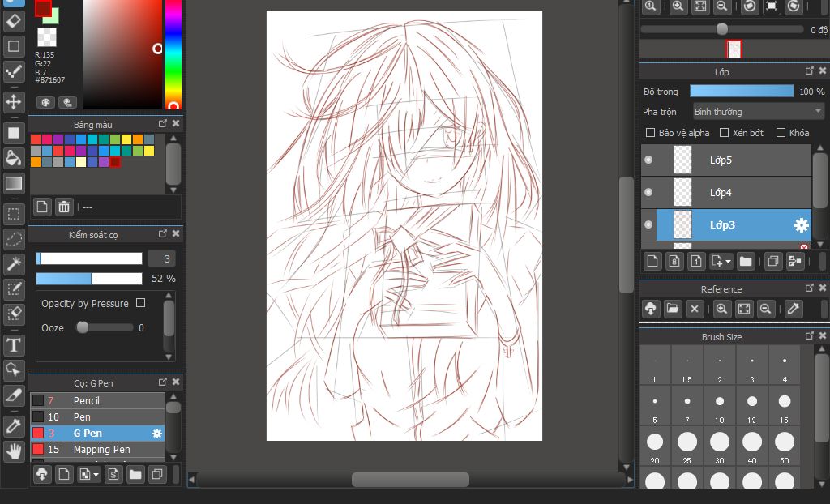
Task: Add a new color layer in Lớp panel
Action: tap(652, 261)
